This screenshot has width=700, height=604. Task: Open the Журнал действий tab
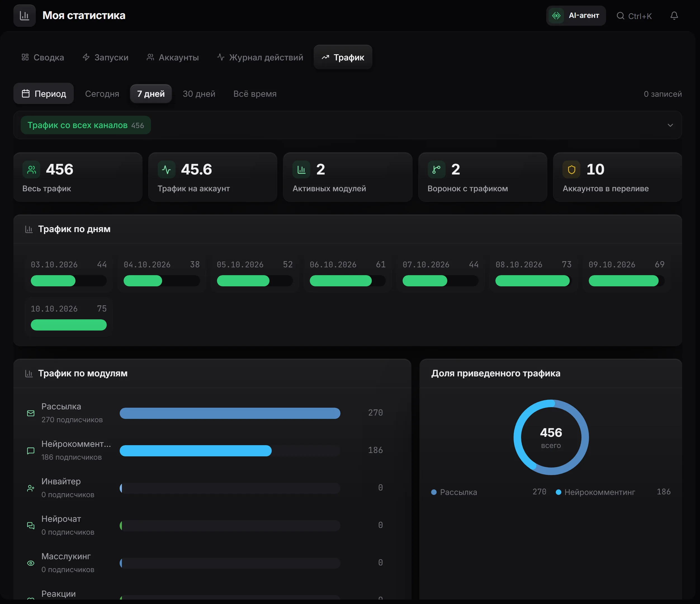pos(260,57)
